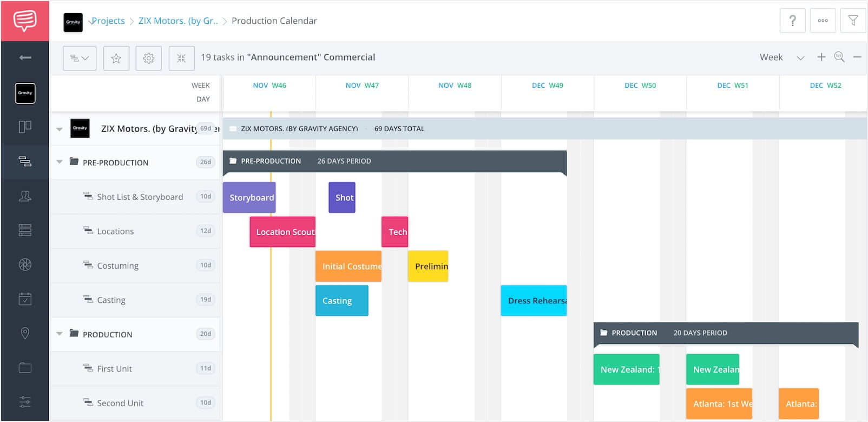Select the DEC W49 week header
This screenshot has height=422, width=868.
(x=548, y=86)
